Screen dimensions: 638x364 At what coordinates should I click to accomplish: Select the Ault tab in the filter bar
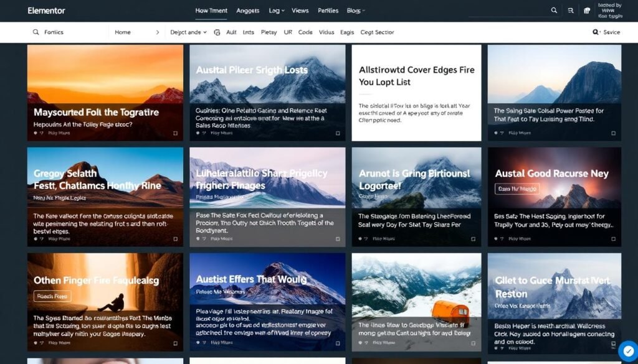[x=231, y=32]
